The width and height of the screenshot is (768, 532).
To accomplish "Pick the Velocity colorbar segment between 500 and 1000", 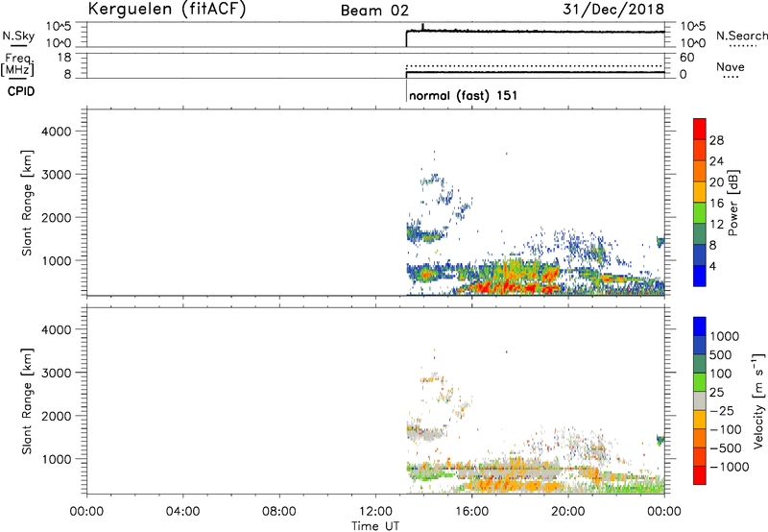I will tap(700, 346).
